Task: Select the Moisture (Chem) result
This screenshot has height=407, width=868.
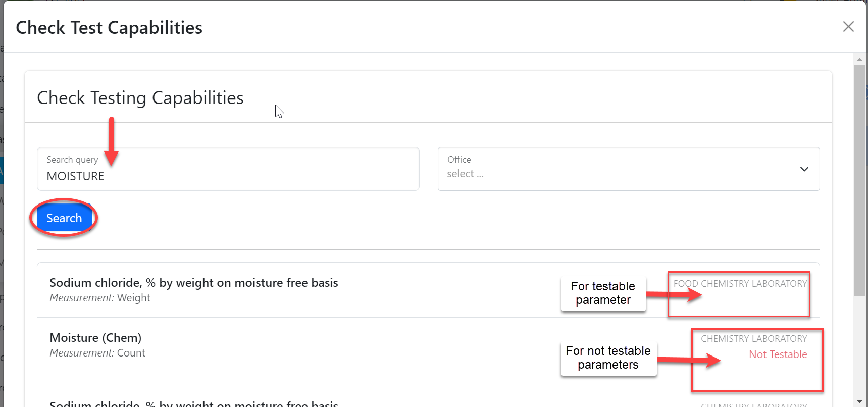Action: (95, 338)
